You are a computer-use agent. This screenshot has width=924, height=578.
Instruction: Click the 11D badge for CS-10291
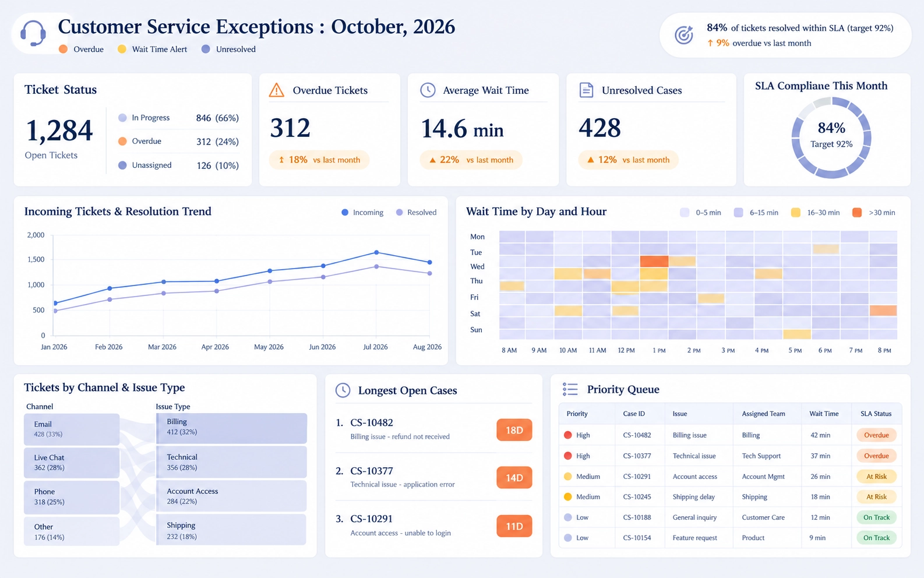coord(514,526)
